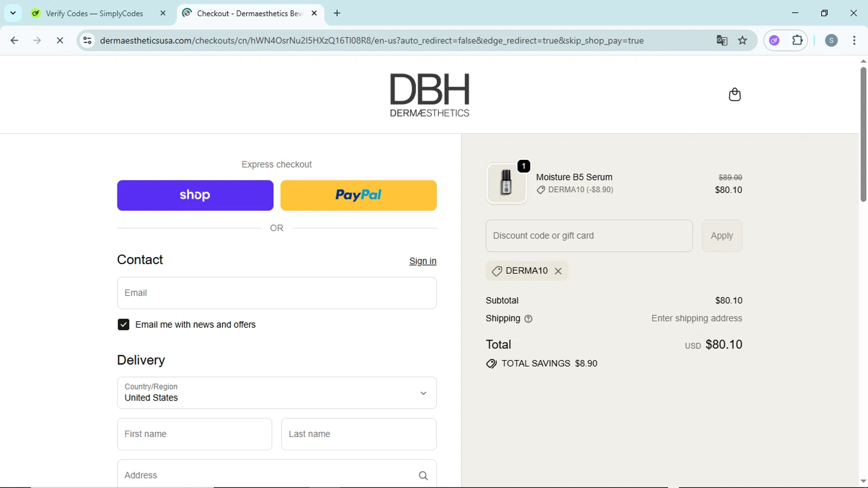Pay with the Shop express checkout button
This screenshot has width=868, height=488.
click(195, 195)
